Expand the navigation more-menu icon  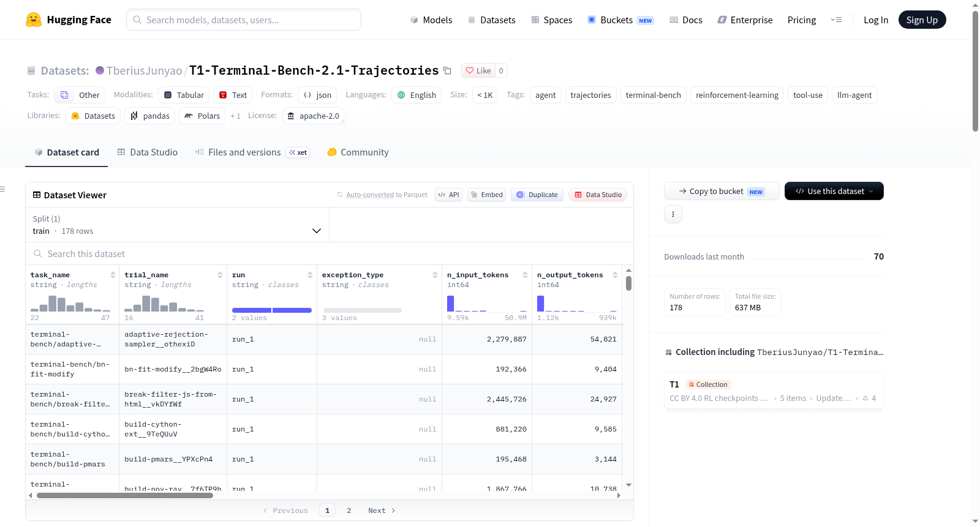point(836,20)
